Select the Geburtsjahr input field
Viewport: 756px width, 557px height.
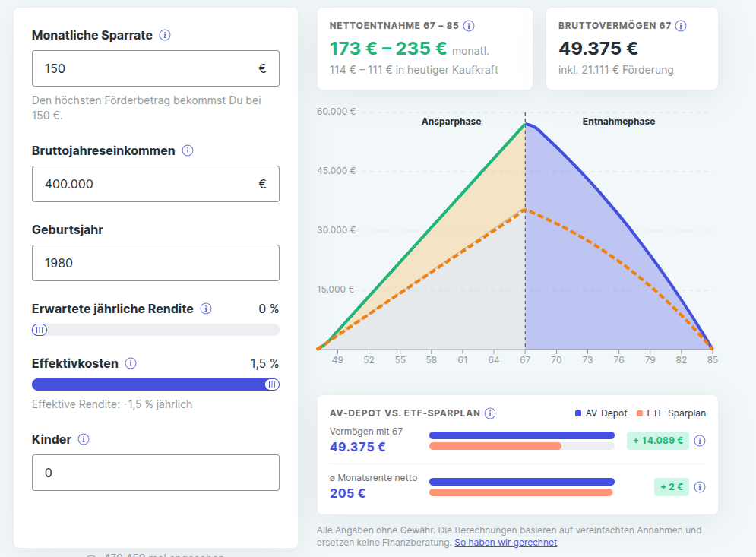click(x=156, y=263)
